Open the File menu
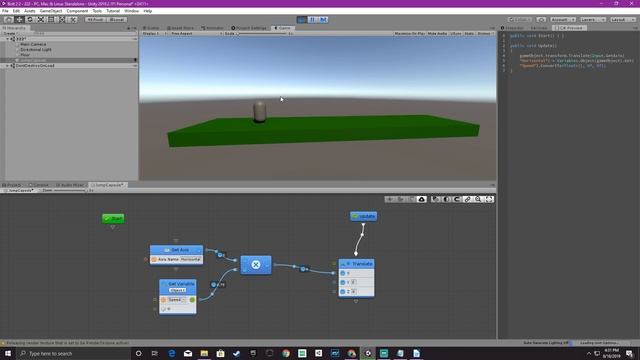This screenshot has height=360, width=640. click(x=5, y=11)
